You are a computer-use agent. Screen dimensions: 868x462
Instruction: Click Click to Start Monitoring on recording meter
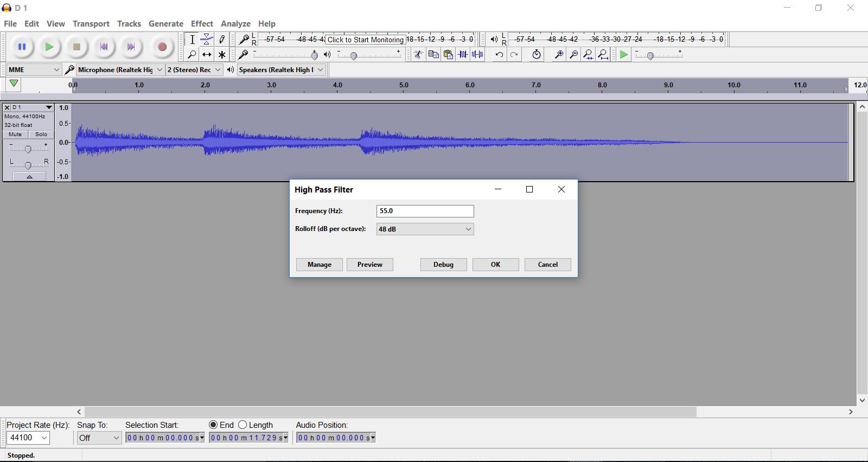pos(366,40)
